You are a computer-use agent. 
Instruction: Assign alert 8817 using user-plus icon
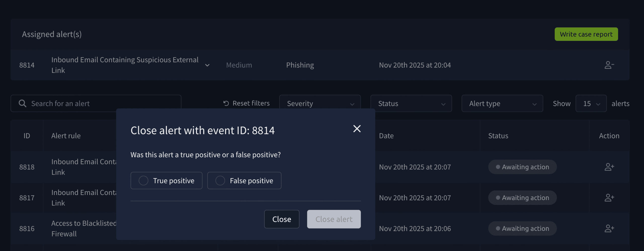[609, 198]
